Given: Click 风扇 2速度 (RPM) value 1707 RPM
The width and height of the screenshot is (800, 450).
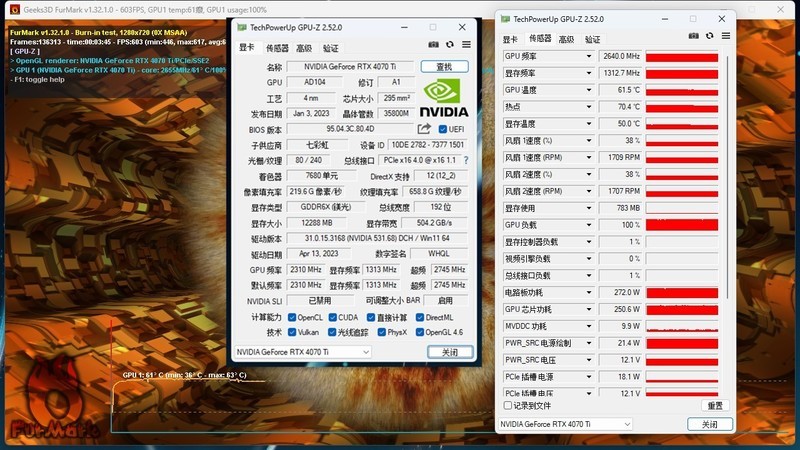Looking at the screenshot, I should click(620, 191).
